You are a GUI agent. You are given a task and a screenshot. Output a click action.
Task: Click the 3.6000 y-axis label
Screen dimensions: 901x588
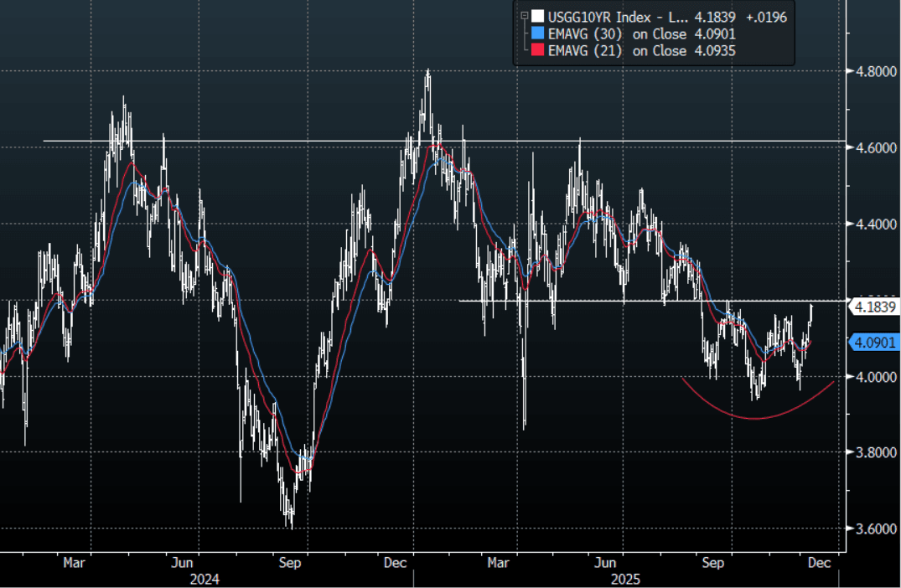873,529
